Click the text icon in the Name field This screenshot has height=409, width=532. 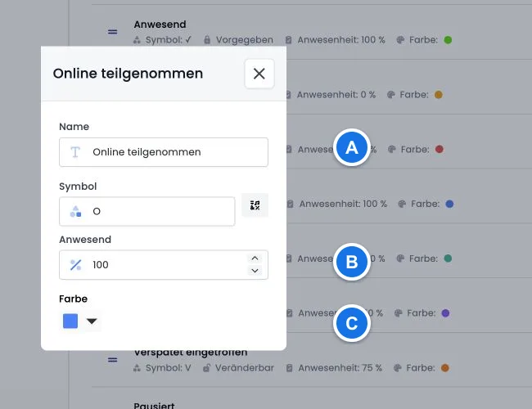pos(75,152)
